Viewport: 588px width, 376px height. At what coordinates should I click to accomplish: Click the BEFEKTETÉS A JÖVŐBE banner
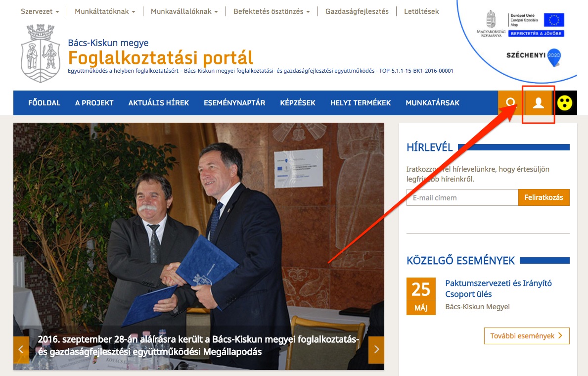click(536, 34)
